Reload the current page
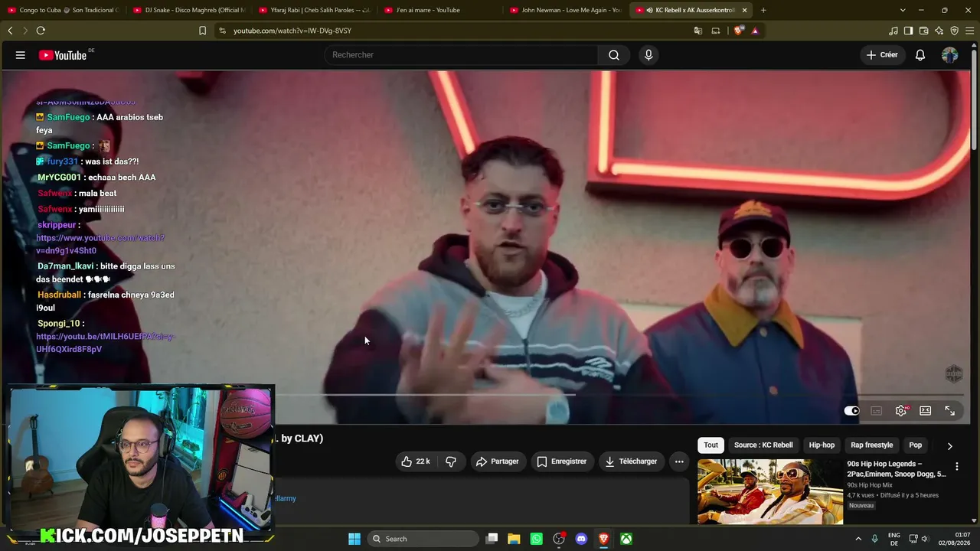This screenshot has width=980, height=551. coord(41,31)
